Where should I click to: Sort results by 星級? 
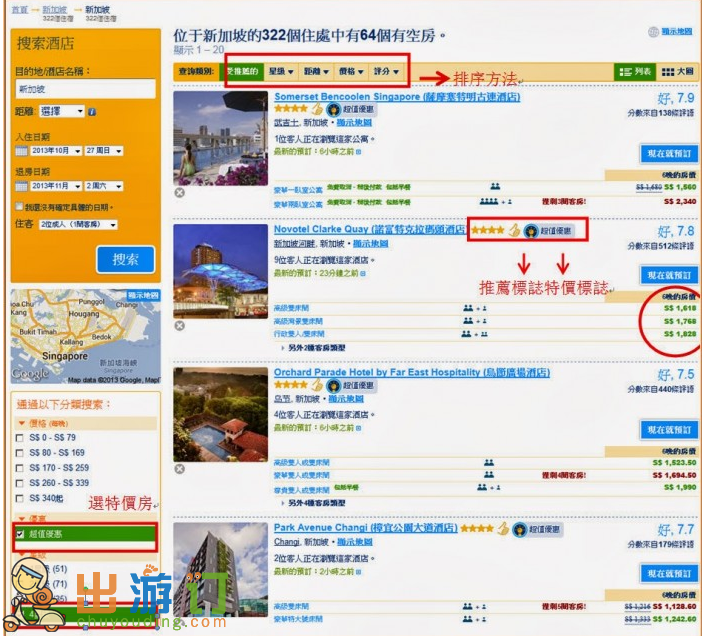(281, 72)
